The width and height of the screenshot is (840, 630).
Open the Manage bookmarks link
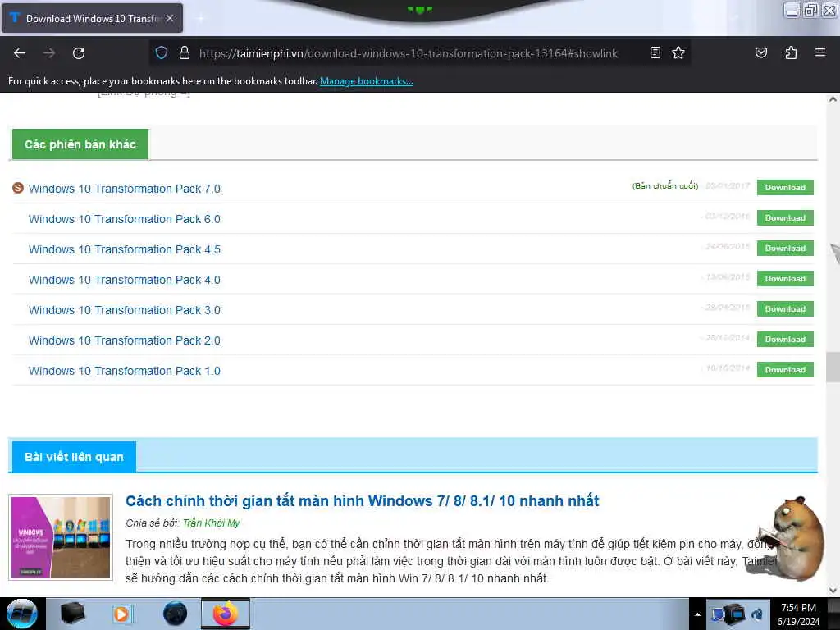point(367,81)
